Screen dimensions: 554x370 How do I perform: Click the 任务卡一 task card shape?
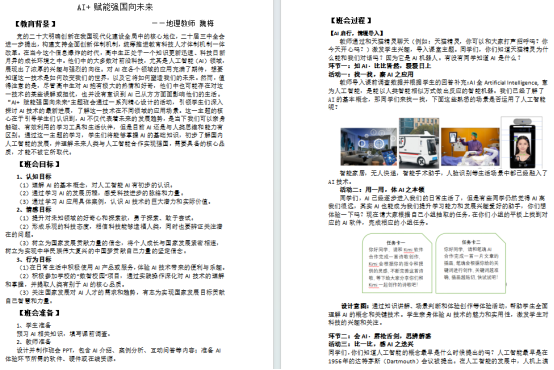(x=397, y=263)
